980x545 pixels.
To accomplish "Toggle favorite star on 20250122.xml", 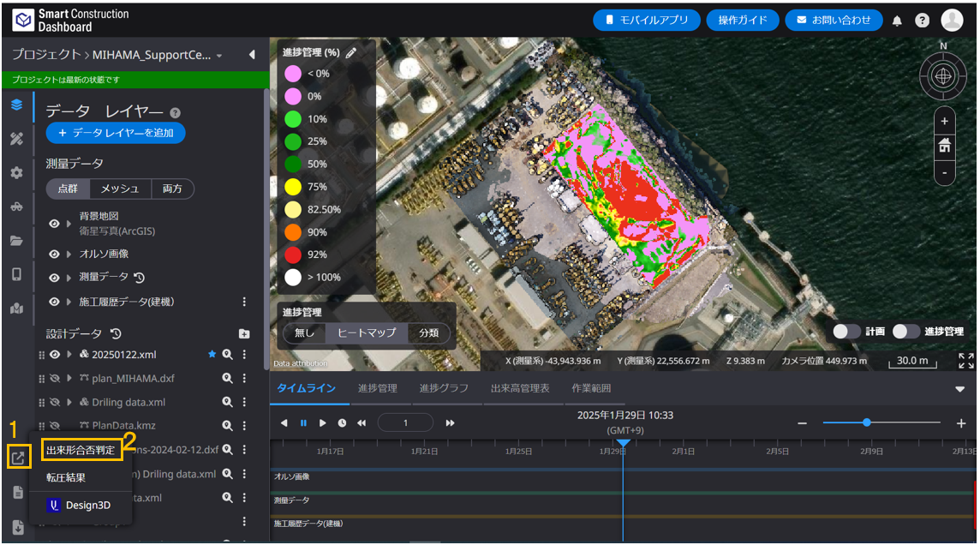I will 212,355.
